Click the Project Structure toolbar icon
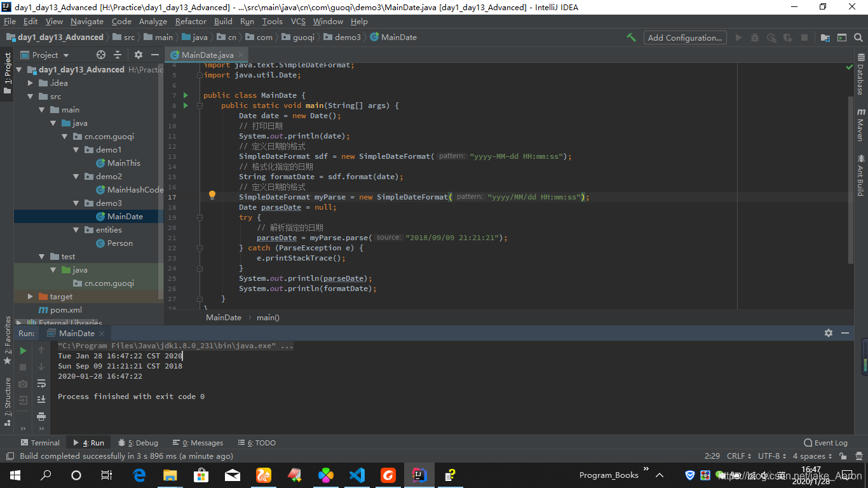868x488 pixels. tap(825, 37)
